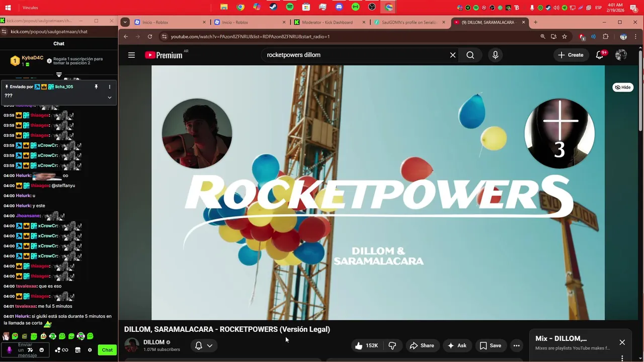Open Chrome zoom magnifier in address bar
The image size is (644, 362).
click(x=542, y=36)
